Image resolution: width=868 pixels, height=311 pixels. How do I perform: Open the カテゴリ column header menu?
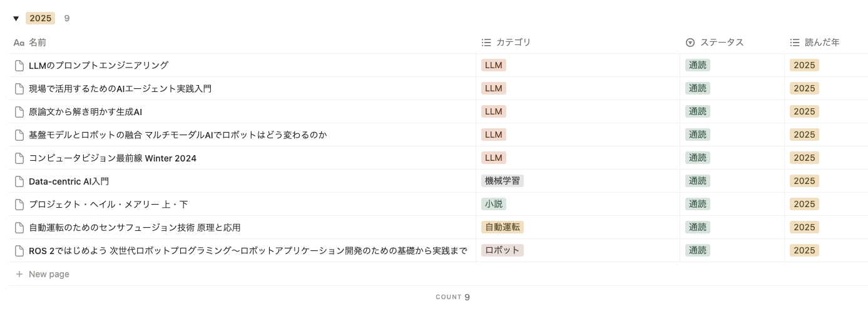pos(513,43)
